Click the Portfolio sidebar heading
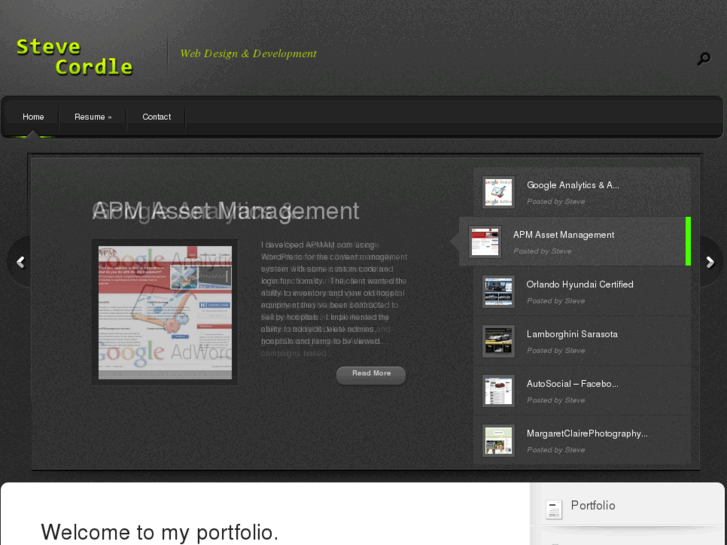Viewport: 727px width, 545px height. pos(593,506)
